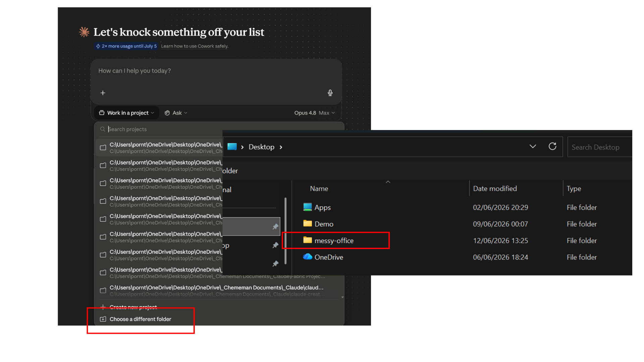This screenshot has width=644, height=362.
Task: Select the Desktop breadcrumb in the address bar
Action: tap(261, 147)
